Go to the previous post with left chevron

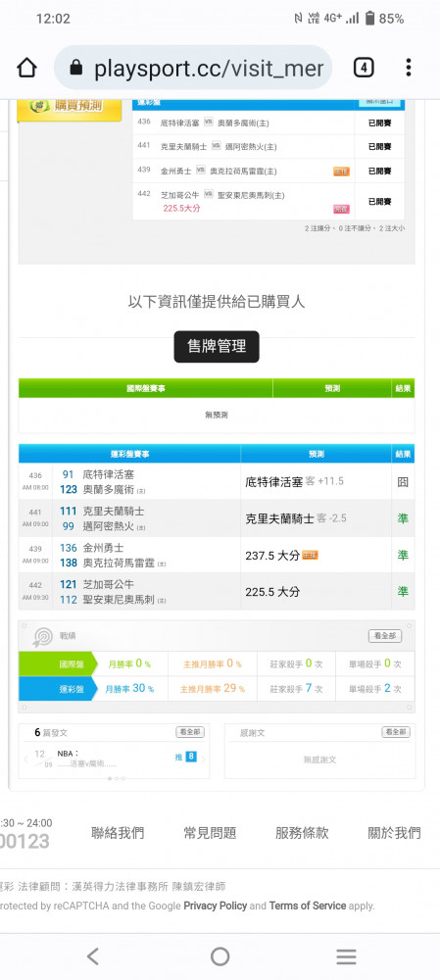point(25,759)
